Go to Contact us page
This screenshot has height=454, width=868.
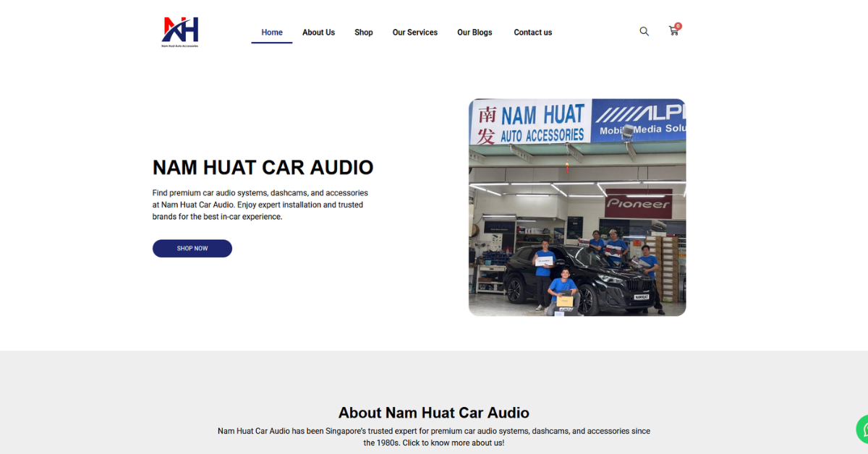pyautogui.click(x=533, y=33)
